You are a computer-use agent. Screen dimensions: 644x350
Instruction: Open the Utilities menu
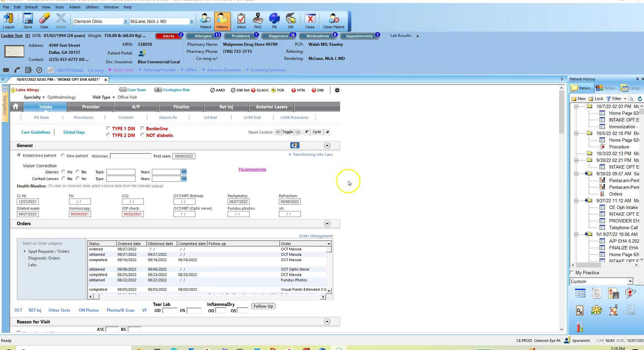pyautogui.click(x=92, y=7)
